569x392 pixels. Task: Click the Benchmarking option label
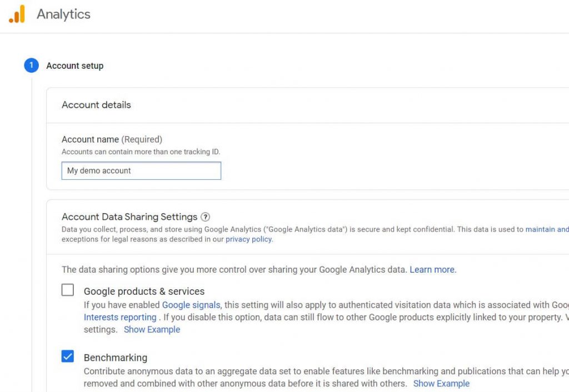[115, 358]
